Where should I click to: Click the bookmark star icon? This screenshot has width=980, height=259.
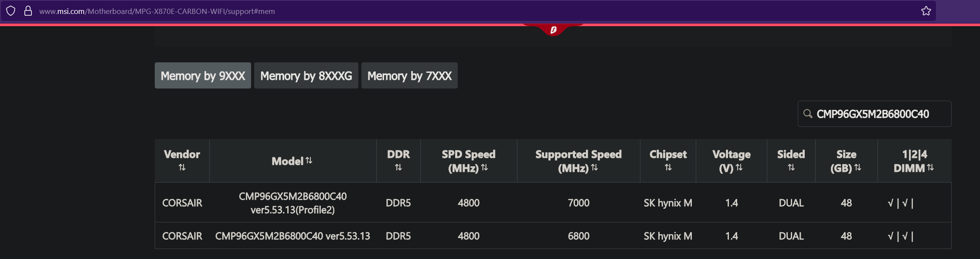point(926,11)
